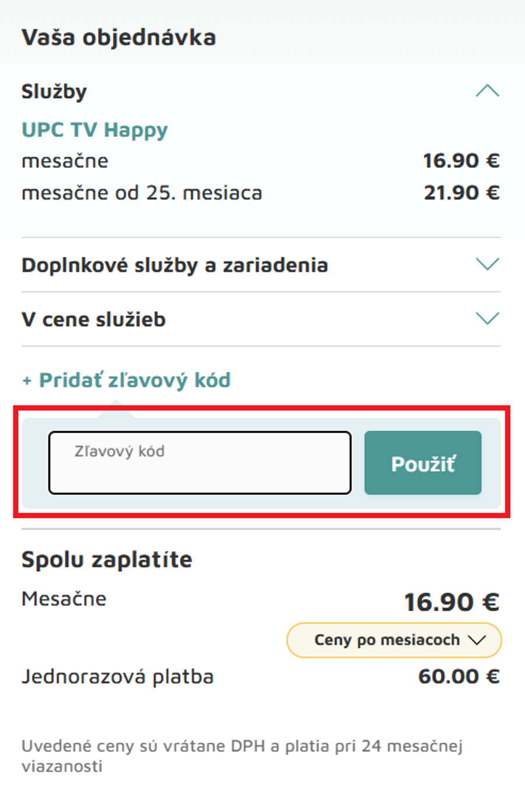The image size is (525, 812).
Task: Click the chevron icon beside V cene služieb
Action: pos(488,319)
